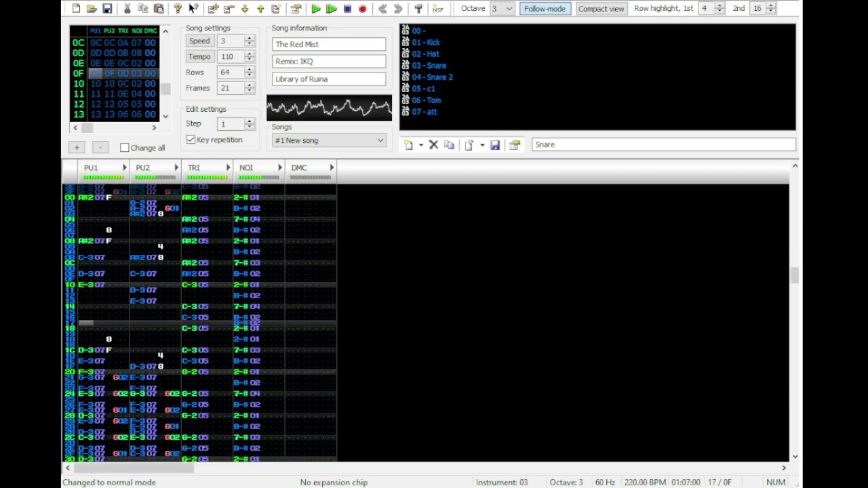Move frame down with arrow icon
The image size is (868, 488).
coord(245,9)
